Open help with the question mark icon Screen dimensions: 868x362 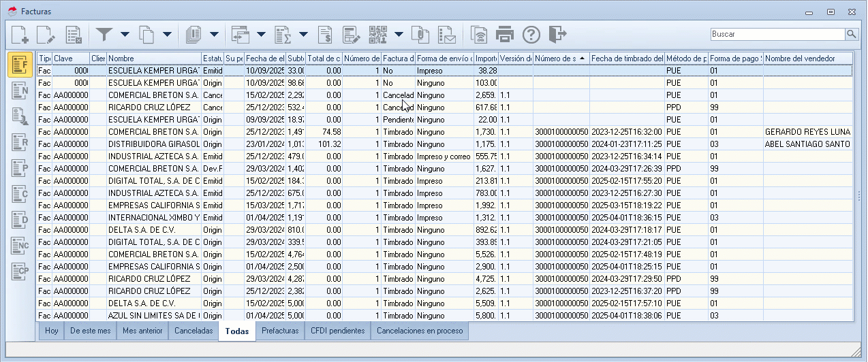coord(531,34)
